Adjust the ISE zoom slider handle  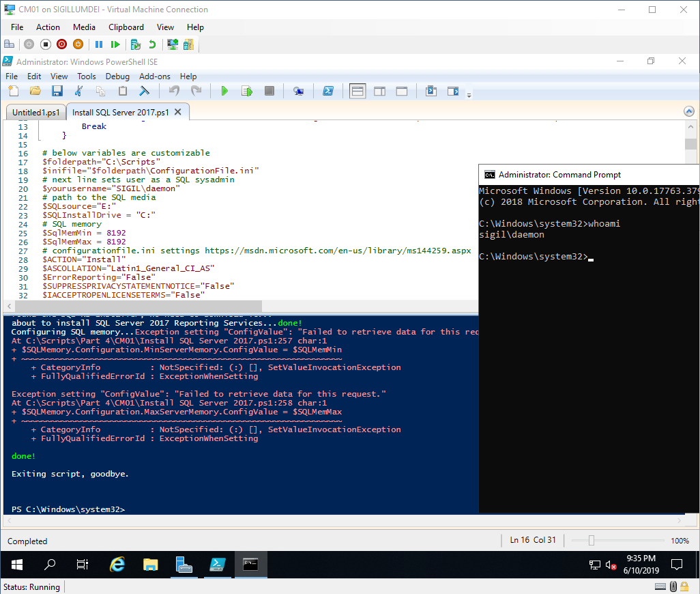click(x=591, y=541)
